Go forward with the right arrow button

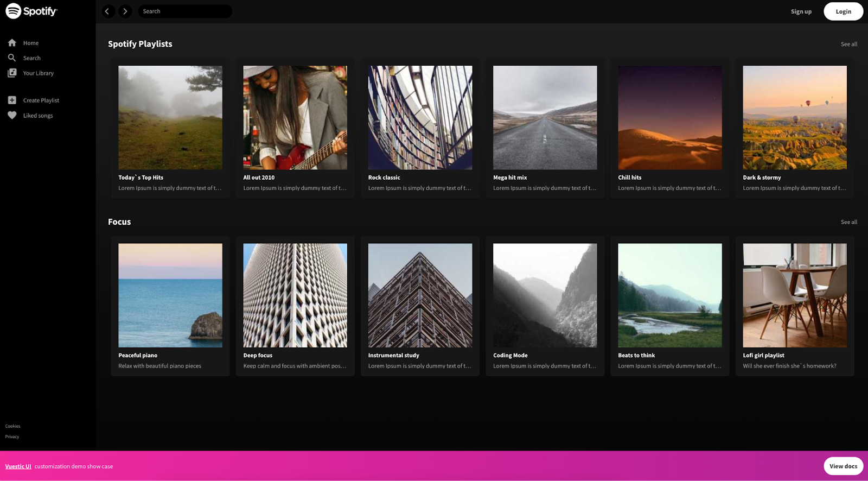tap(125, 11)
